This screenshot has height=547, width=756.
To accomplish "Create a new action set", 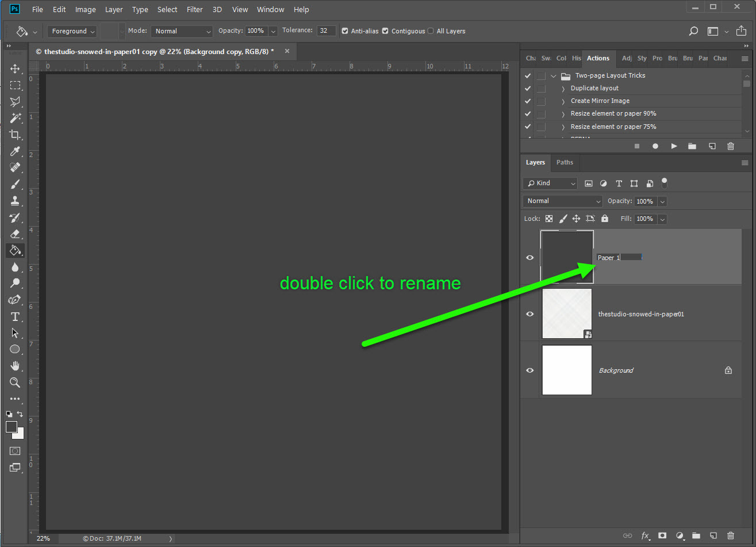I will [692, 147].
